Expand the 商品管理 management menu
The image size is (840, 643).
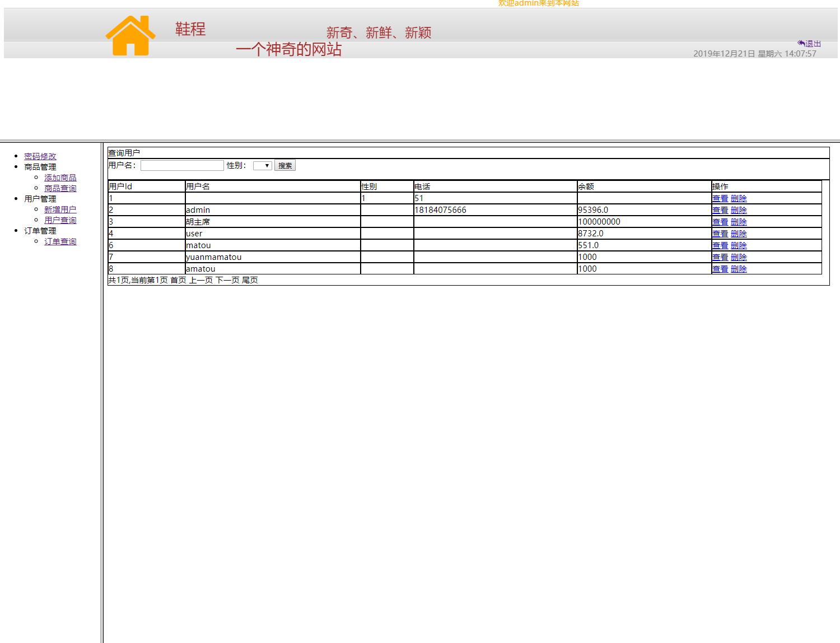39,166
